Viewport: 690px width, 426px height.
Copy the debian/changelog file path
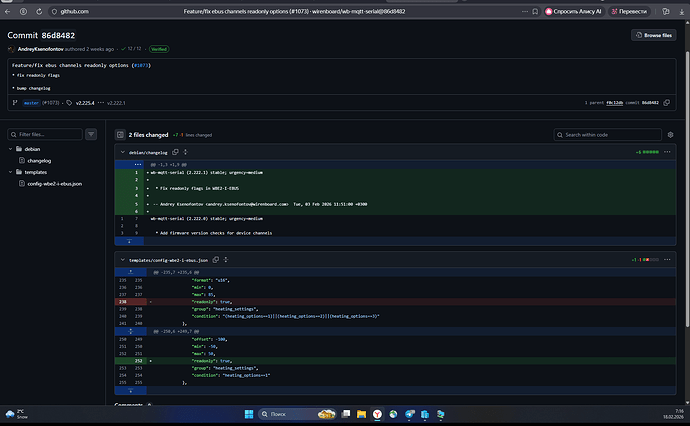(x=175, y=152)
